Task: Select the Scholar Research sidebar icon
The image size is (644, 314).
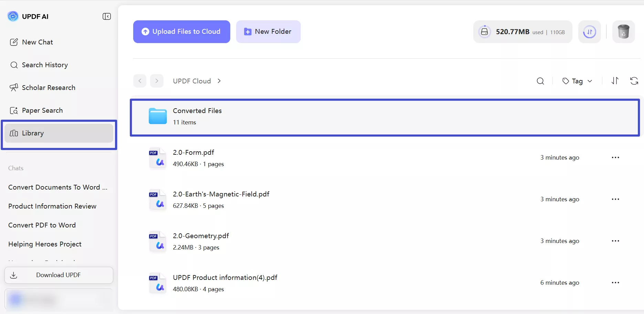Action: 14,88
